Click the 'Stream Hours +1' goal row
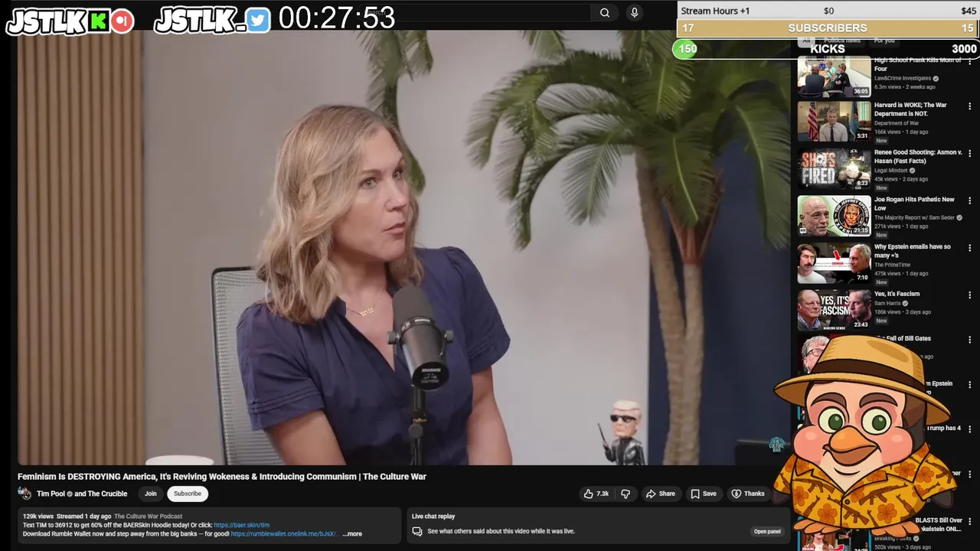The height and width of the screenshot is (551, 980). point(828,11)
